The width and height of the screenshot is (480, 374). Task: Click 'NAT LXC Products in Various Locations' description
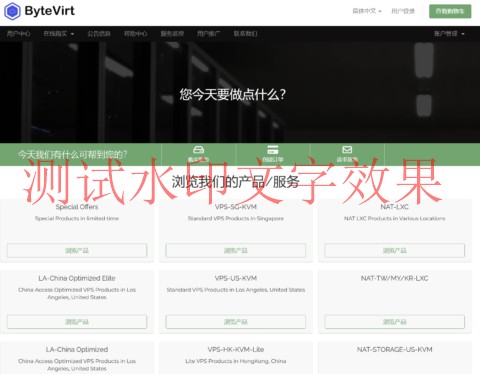394,218
